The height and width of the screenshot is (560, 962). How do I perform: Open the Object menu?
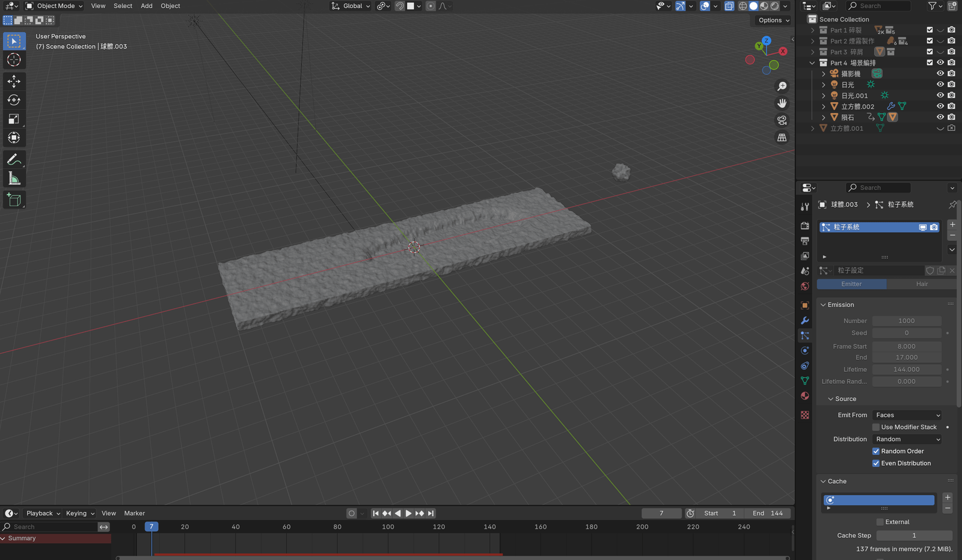pyautogui.click(x=170, y=6)
